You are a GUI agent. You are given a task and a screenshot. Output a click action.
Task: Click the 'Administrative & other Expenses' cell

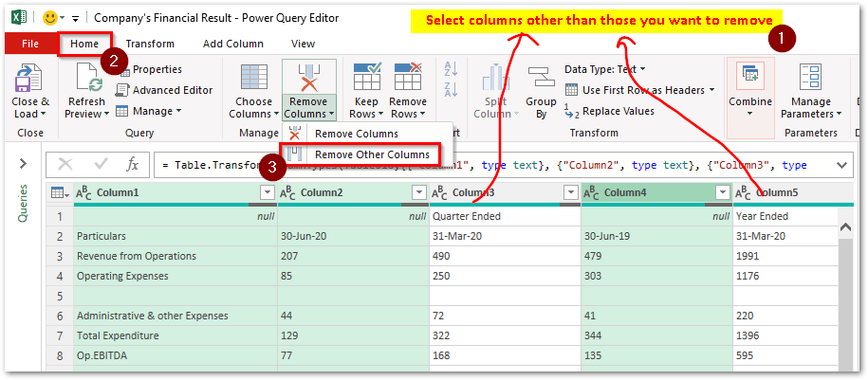(x=175, y=316)
